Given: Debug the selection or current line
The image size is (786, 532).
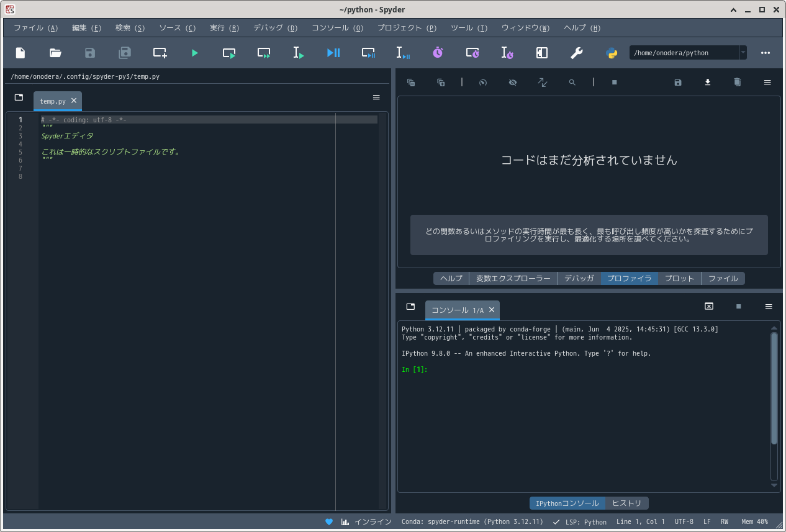Looking at the screenshot, I should click(x=403, y=53).
